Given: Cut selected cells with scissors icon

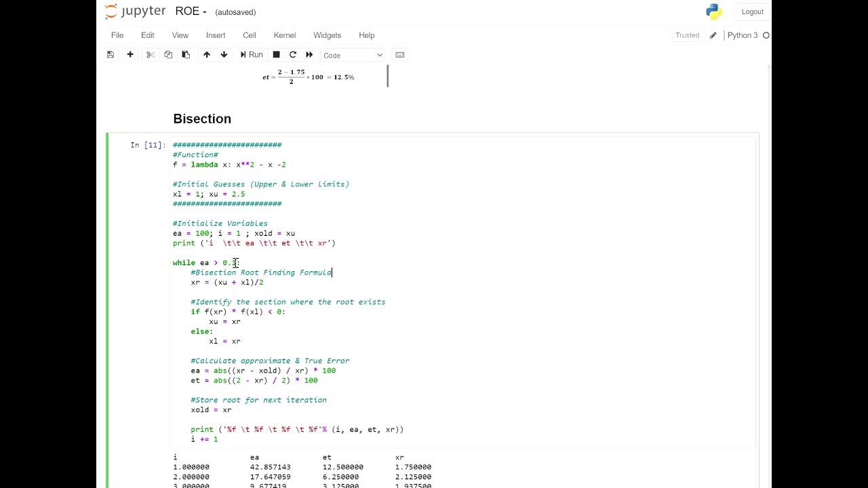Looking at the screenshot, I should 151,55.
